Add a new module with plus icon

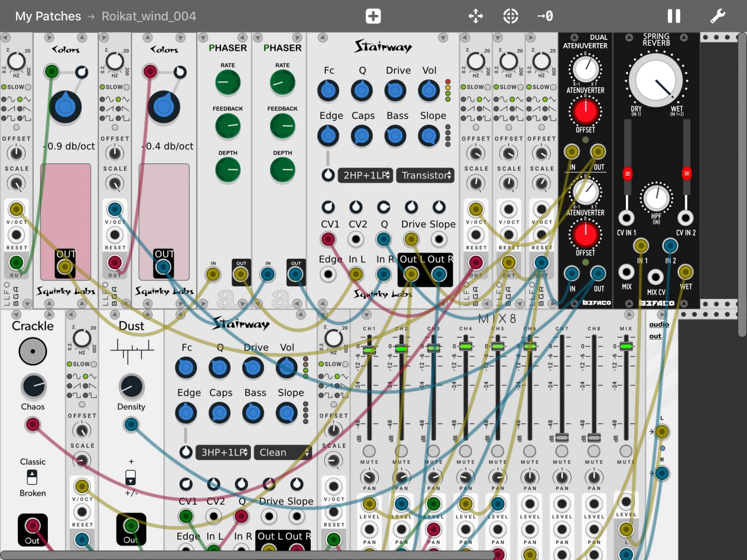pos(373,16)
